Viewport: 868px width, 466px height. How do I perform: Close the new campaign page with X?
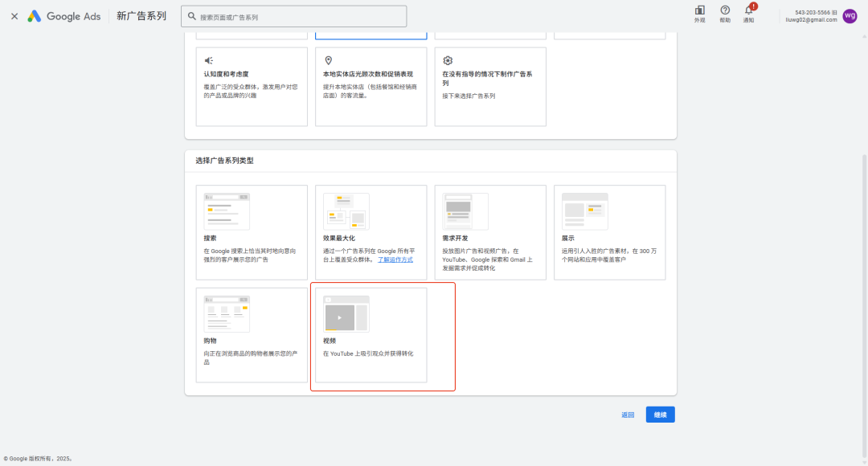tap(14, 16)
